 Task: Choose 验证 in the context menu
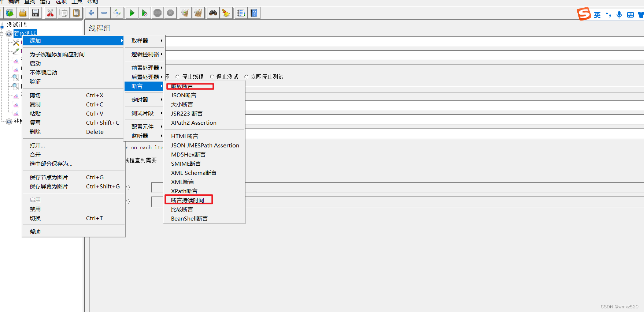pyautogui.click(x=74, y=82)
